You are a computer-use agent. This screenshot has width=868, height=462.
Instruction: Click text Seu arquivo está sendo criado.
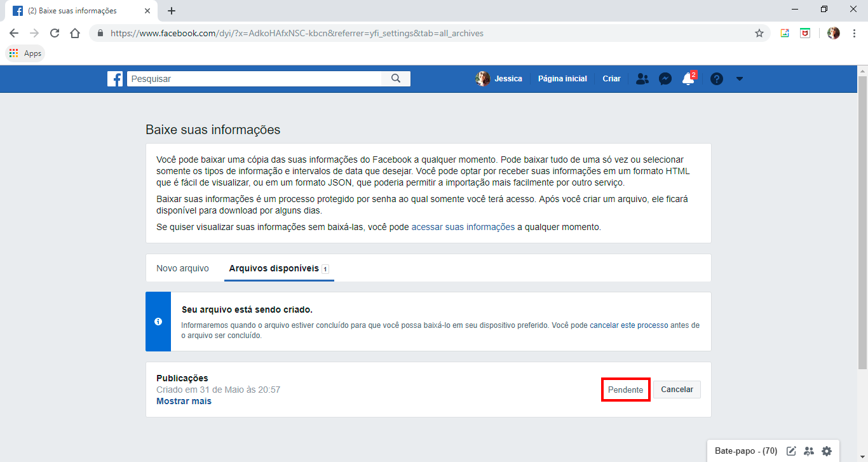[247, 309]
